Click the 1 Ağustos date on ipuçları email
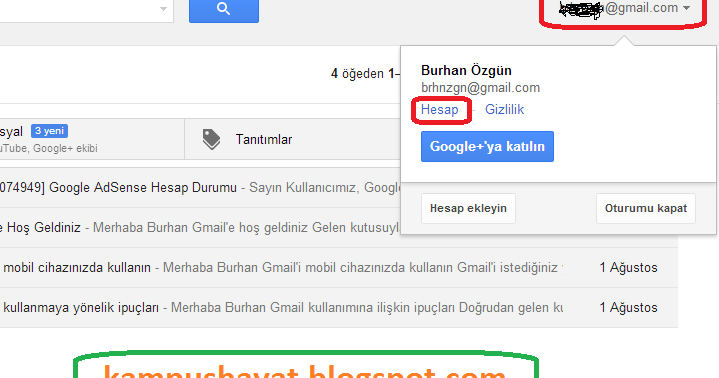The height and width of the screenshot is (378, 719). pyautogui.click(x=628, y=307)
